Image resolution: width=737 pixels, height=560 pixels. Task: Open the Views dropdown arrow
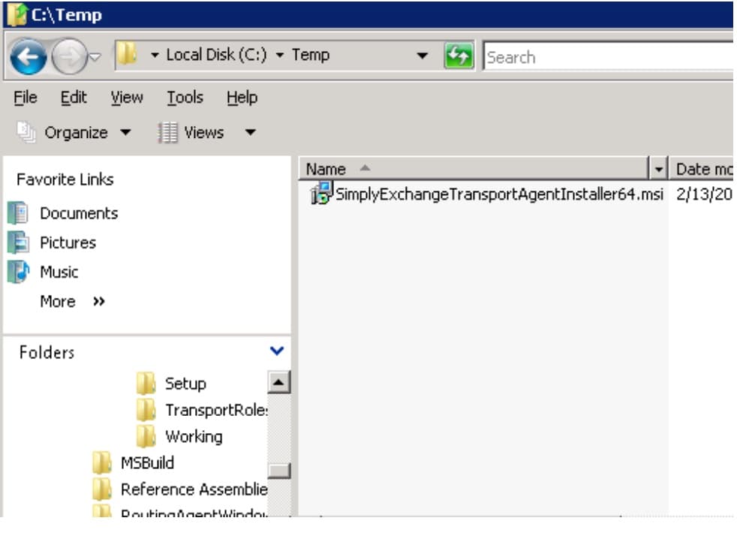(x=251, y=133)
